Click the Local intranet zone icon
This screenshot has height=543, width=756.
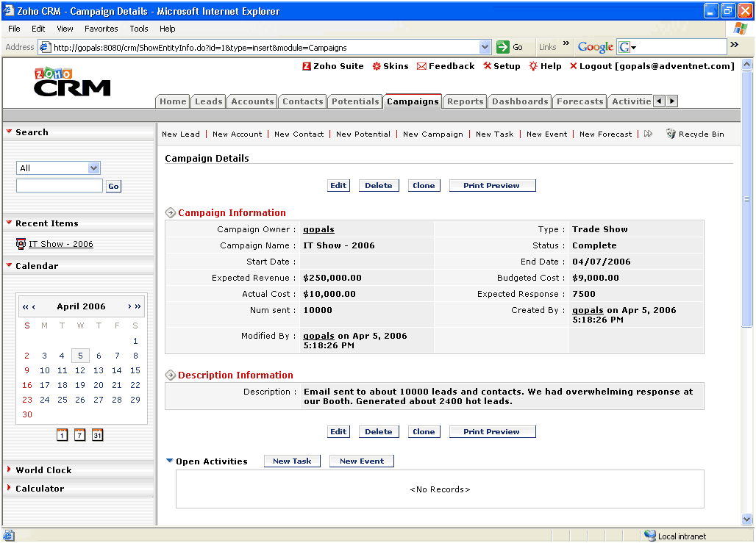coord(650,536)
